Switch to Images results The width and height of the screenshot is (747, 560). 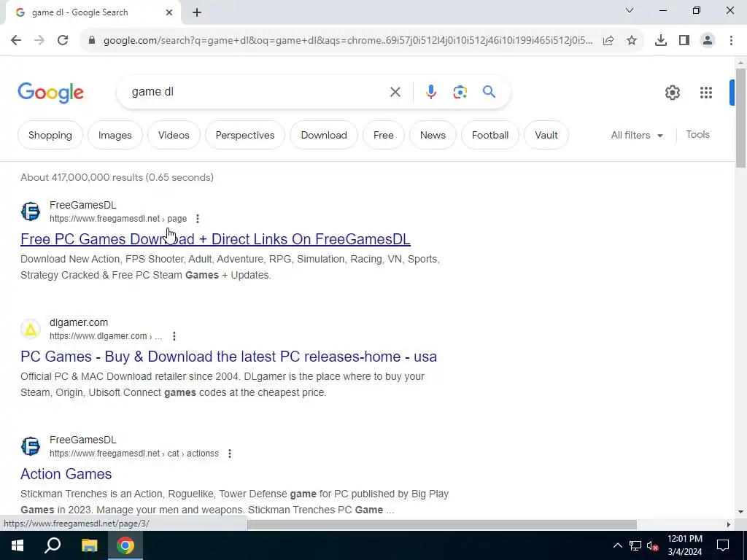pos(115,135)
